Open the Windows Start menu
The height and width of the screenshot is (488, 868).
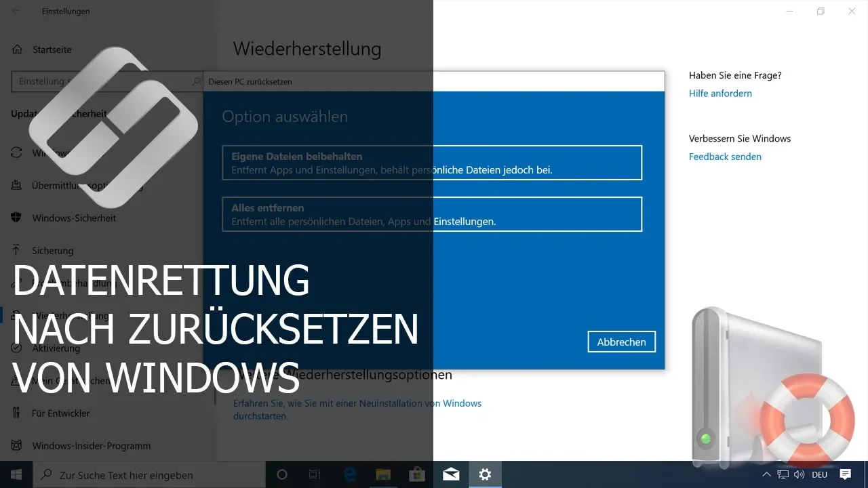coord(16,474)
